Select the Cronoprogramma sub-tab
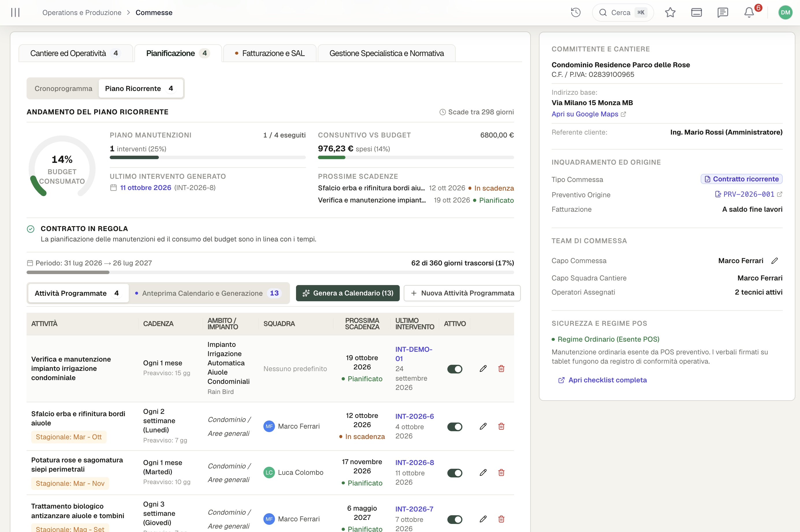The width and height of the screenshot is (800, 532). click(64, 89)
